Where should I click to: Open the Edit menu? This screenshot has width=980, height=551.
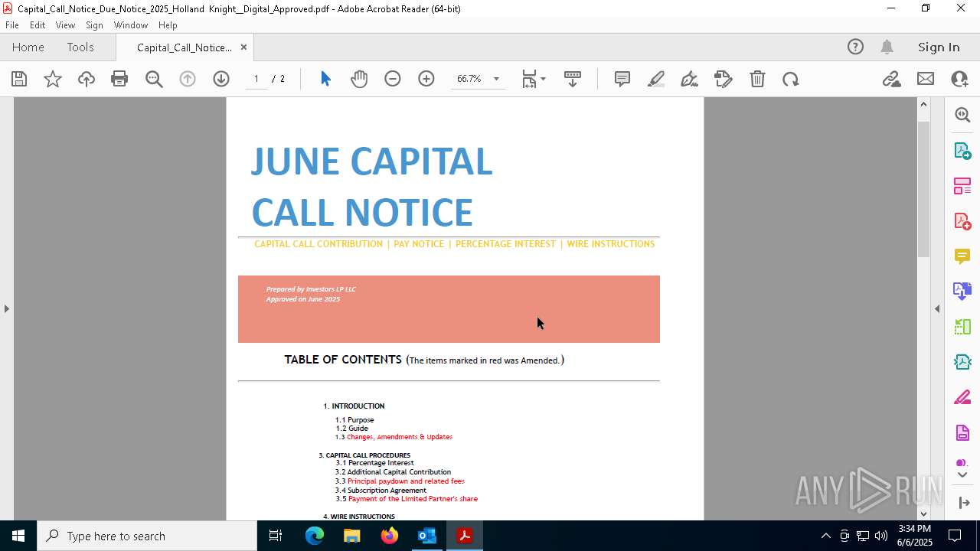[38, 25]
